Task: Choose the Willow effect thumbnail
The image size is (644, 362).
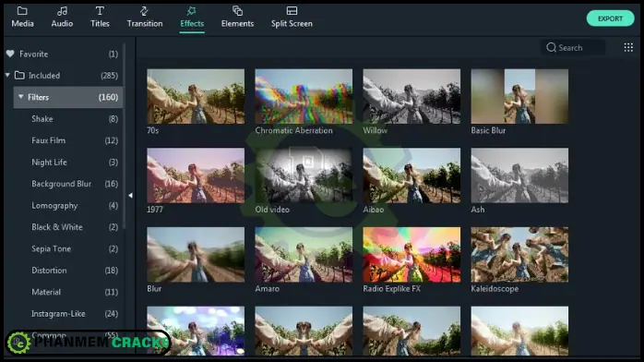Action: point(411,96)
